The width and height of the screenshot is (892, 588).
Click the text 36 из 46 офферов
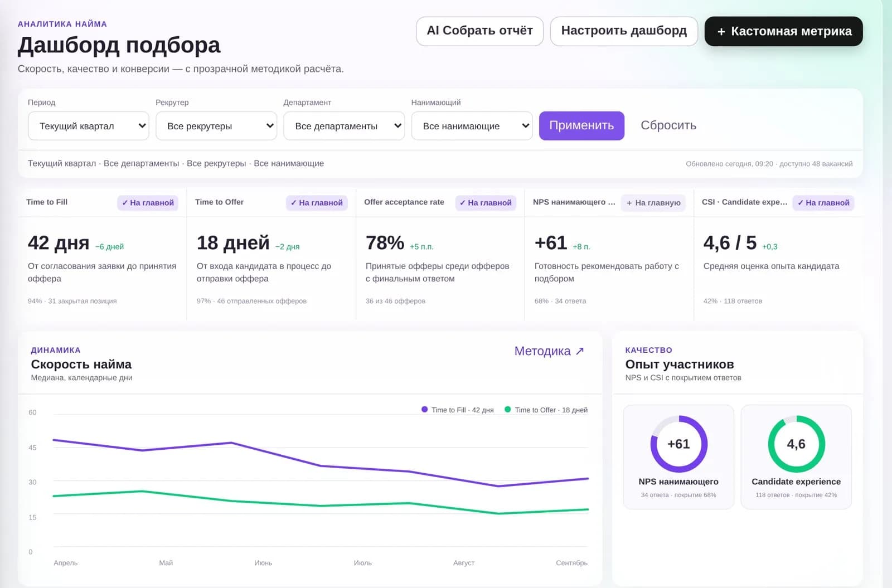pos(395,301)
